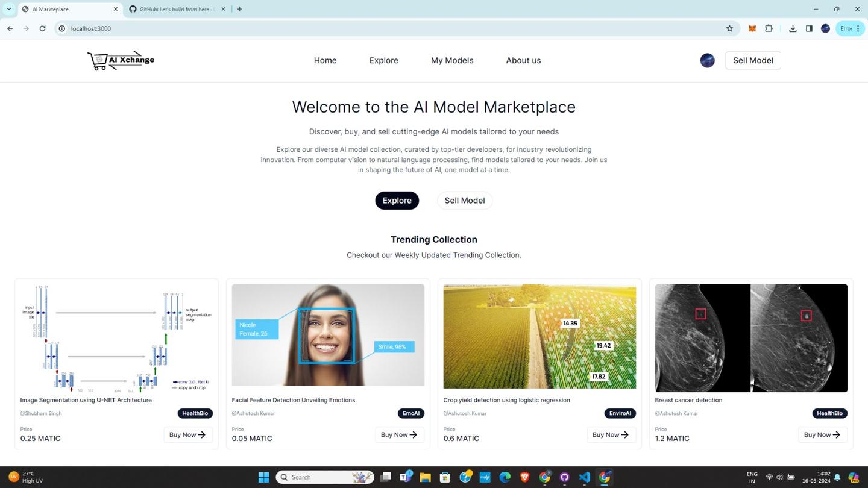Open Microsoft Store from taskbar
Viewport: 868px width, 488px height.
click(x=445, y=477)
